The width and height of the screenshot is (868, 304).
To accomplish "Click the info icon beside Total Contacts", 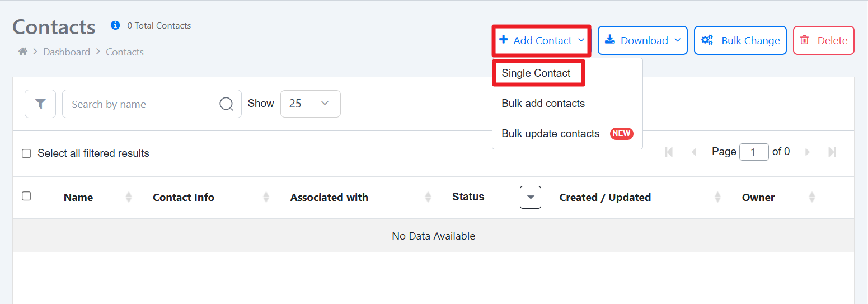I will click(115, 25).
